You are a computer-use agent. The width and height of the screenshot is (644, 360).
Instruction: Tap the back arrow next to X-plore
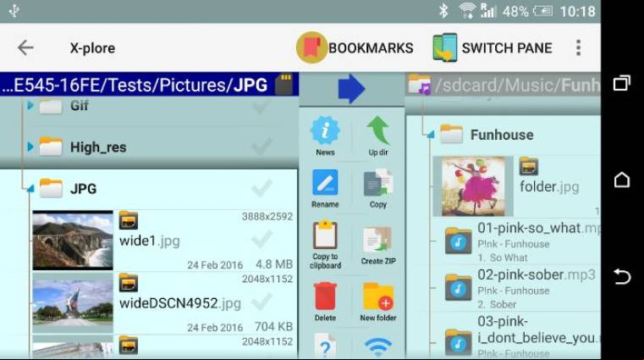(x=25, y=47)
